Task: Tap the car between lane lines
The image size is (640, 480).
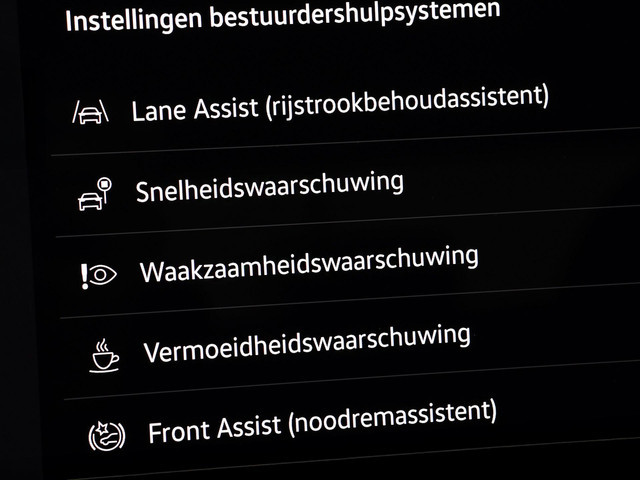Action: pos(91,114)
